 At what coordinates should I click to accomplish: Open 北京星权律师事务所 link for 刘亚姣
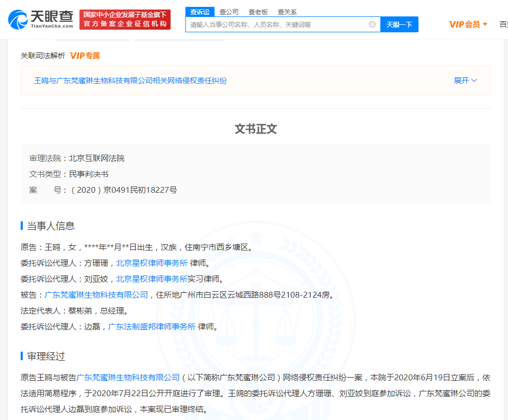pos(151,279)
